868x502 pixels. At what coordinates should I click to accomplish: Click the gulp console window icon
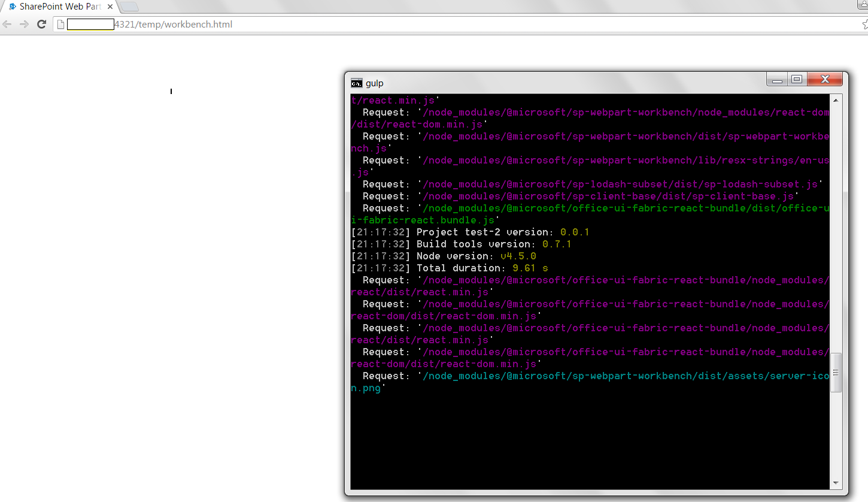[x=357, y=83]
